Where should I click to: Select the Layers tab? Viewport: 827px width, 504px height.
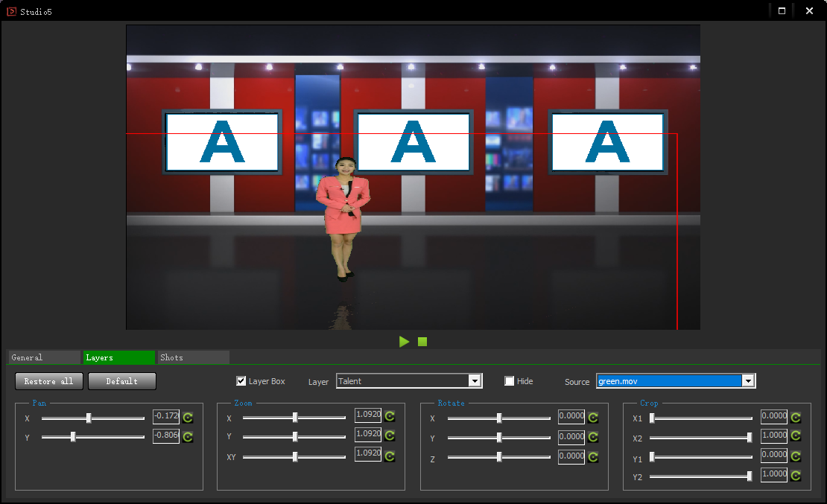[x=119, y=357]
